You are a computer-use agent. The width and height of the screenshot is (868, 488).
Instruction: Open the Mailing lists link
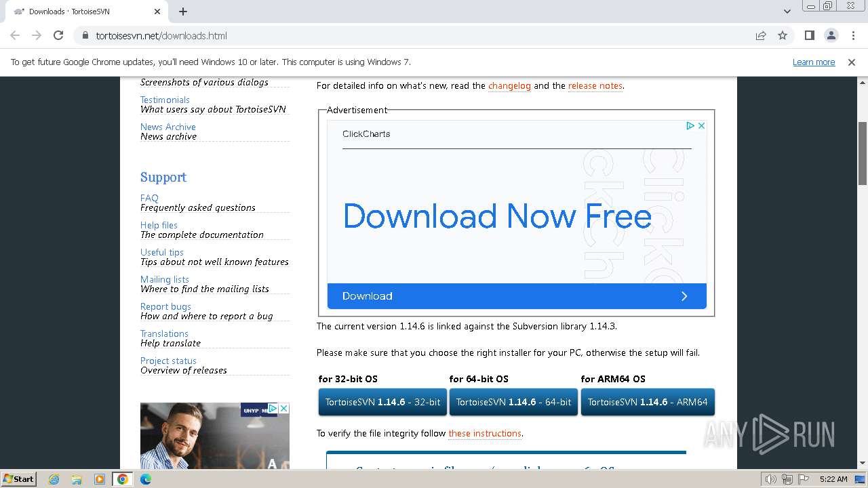pyautogui.click(x=165, y=279)
